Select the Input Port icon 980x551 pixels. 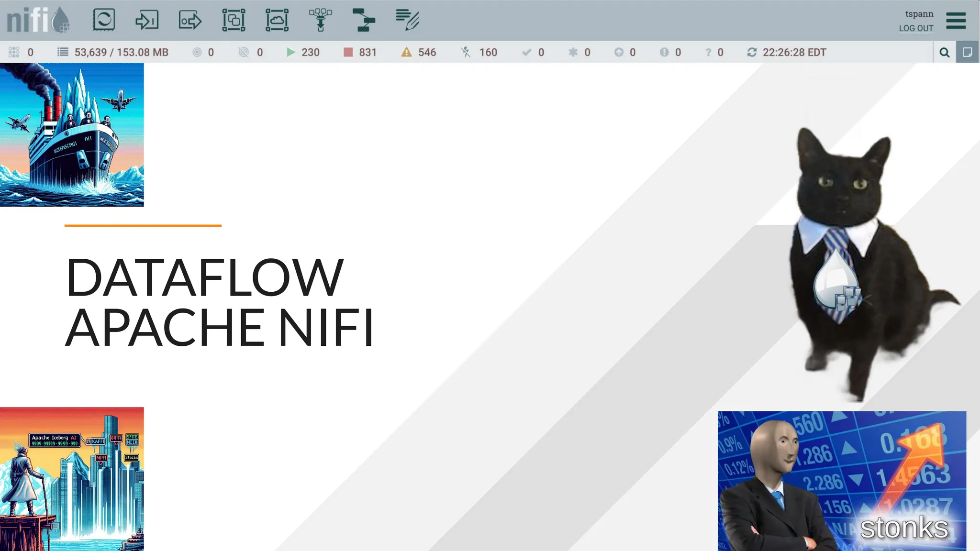(147, 20)
